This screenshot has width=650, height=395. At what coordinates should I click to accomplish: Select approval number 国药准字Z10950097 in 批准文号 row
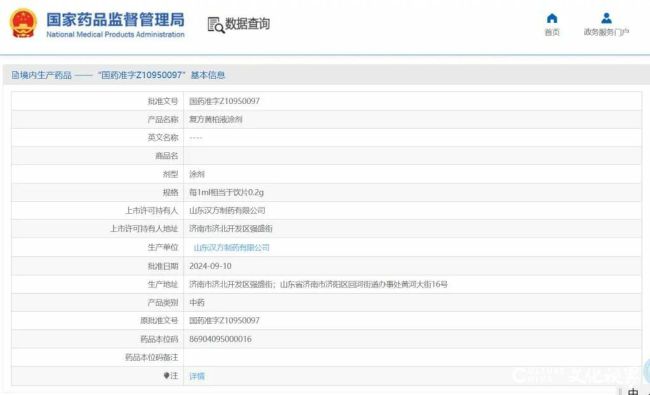(x=224, y=101)
